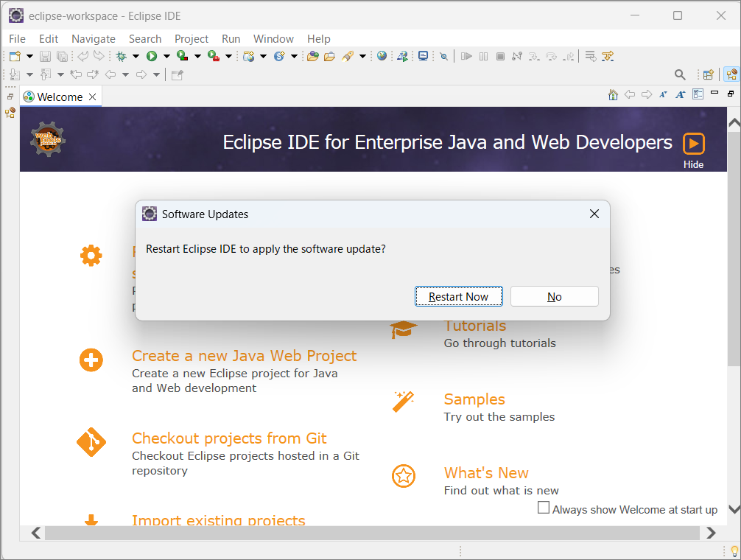Screen dimensions: 741x560
Task: Minimize the Welcome view
Action: 714,93
